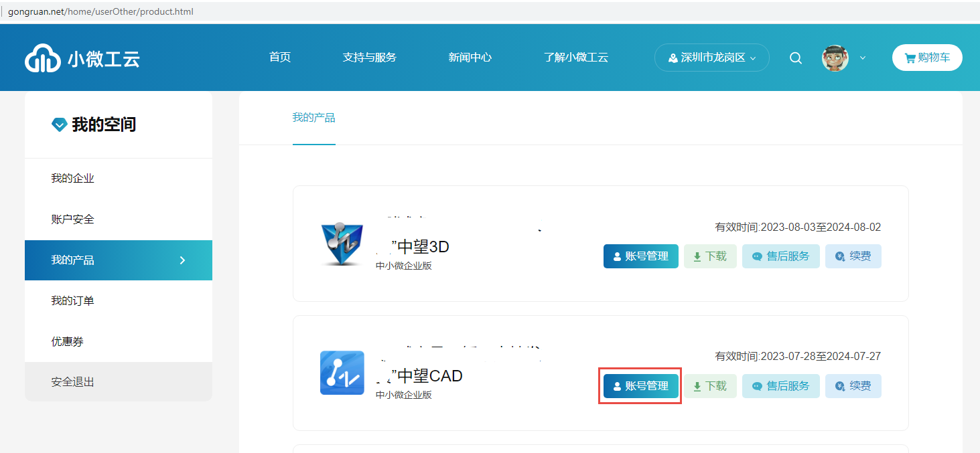980x453 pixels.
Task: Click 账号管理 for 中望CAD
Action: point(641,386)
